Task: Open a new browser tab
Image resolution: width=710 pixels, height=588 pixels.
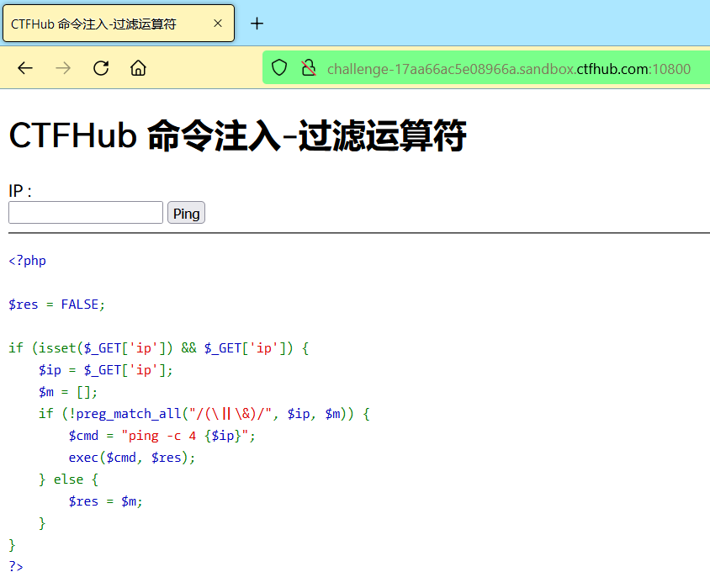Action: click(x=257, y=24)
